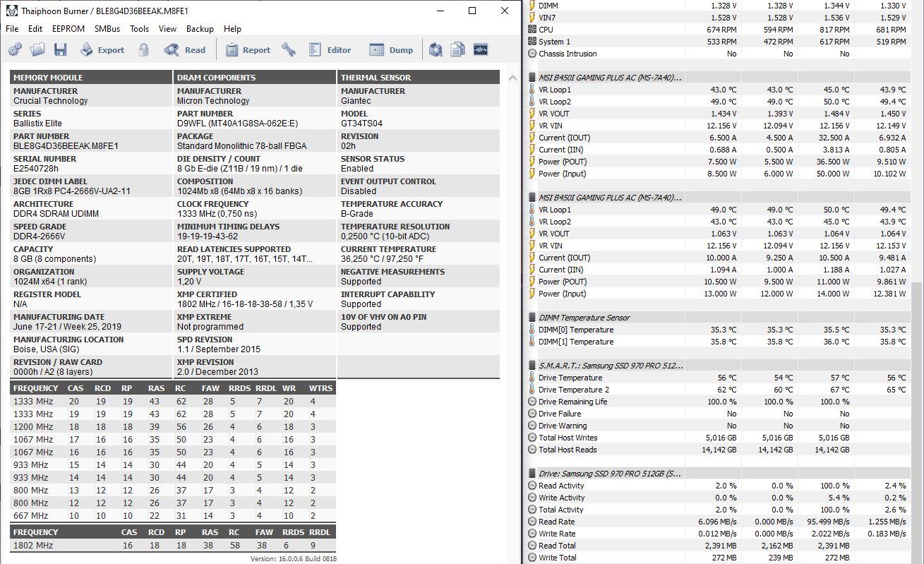924x564 pixels.
Task: Click the fan icon beside CPU RPM row
Action: coord(532,30)
